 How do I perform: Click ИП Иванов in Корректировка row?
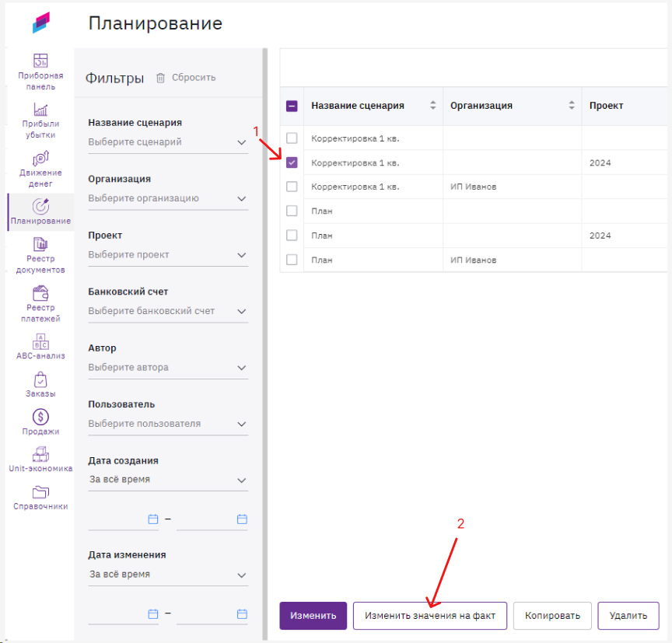(473, 187)
